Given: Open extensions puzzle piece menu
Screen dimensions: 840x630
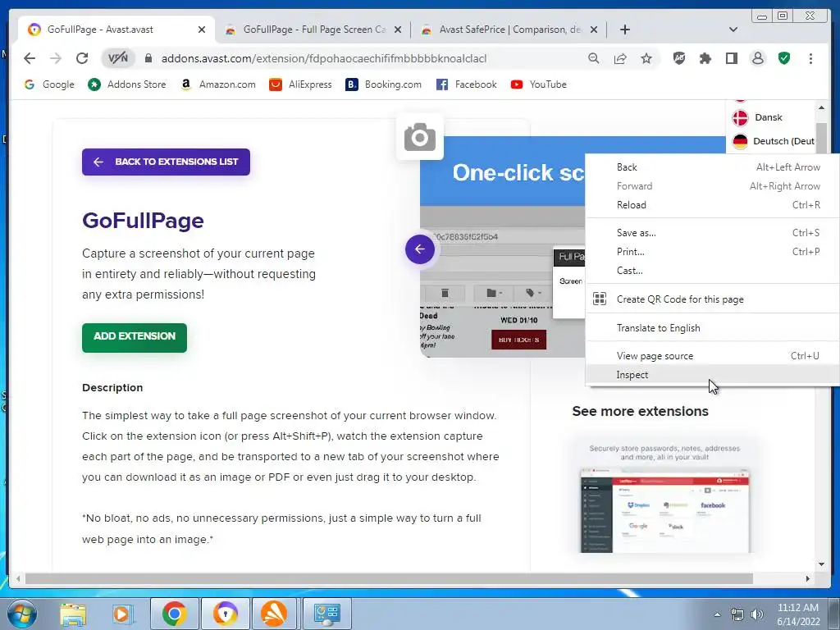Looking at the screenshot, I should click(705, 58).
